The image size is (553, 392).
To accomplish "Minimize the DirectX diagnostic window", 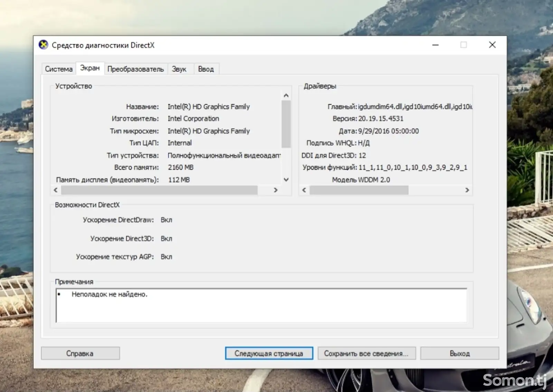I will click(x=435, y=45).
